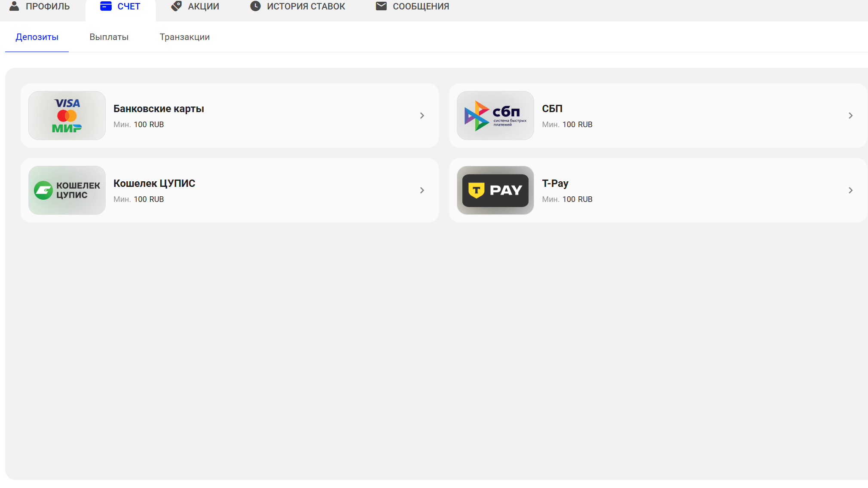Expand Банковские карты with its chevron arrow
Image resolution: width=868 pixels, height=488 pixels.
click(x=422, y=116)
